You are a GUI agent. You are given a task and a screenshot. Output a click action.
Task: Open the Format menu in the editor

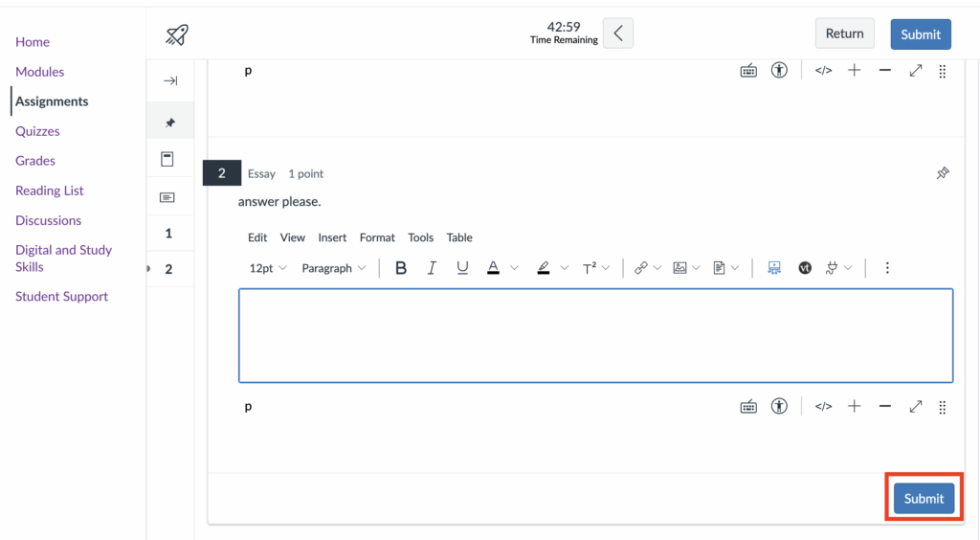[377, 237]
